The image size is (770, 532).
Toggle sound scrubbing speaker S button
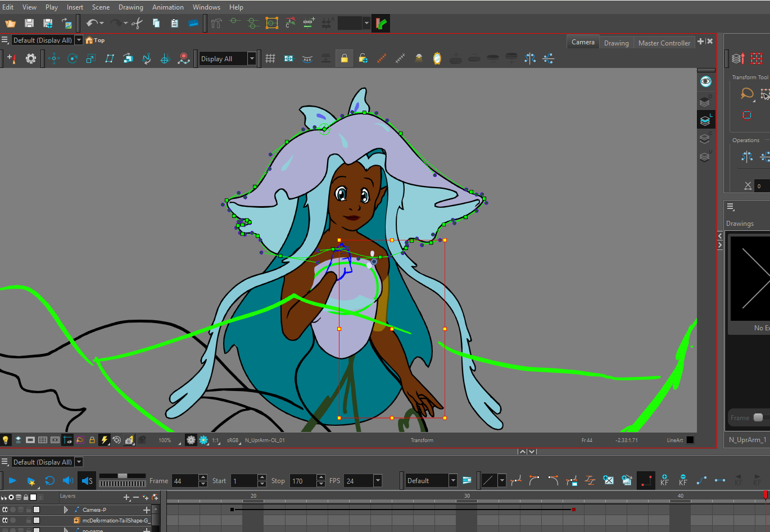pyautogui.click(x=87, y=480)
